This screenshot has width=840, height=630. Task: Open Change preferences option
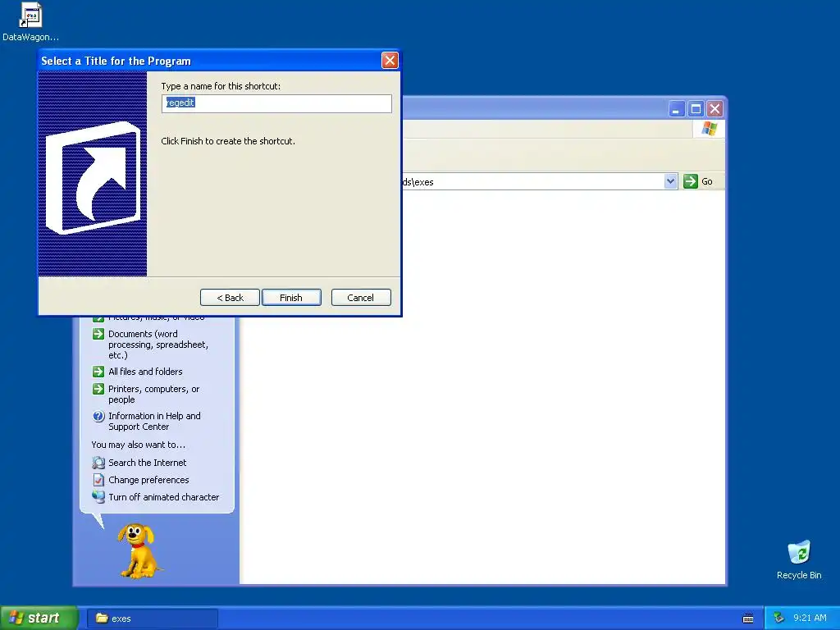click(x=148, y=480)
